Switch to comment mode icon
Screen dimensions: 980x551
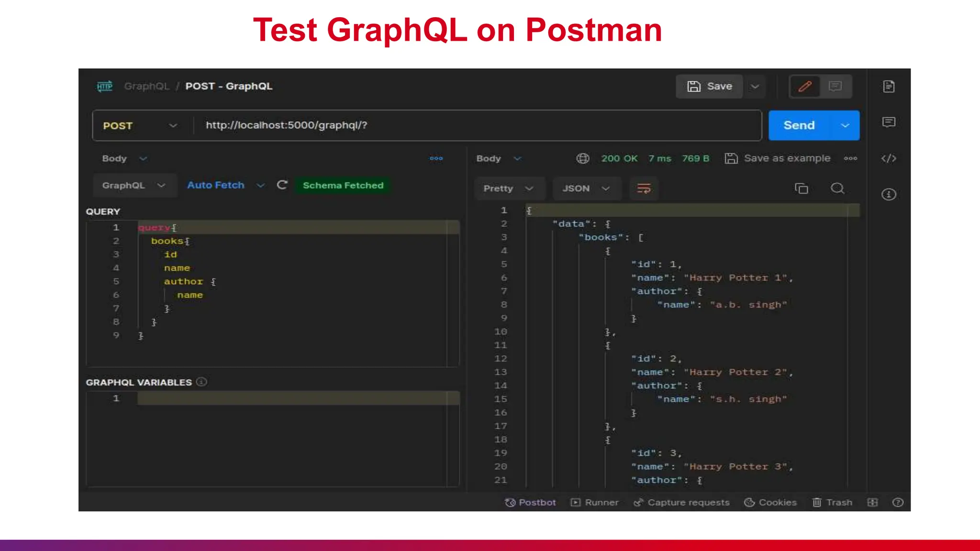click(835, 86)
